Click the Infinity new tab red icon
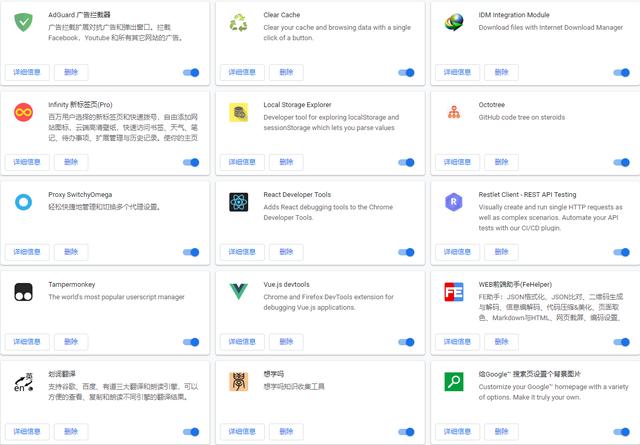Viewport: 640px width, 445px height. coord(24,112)
